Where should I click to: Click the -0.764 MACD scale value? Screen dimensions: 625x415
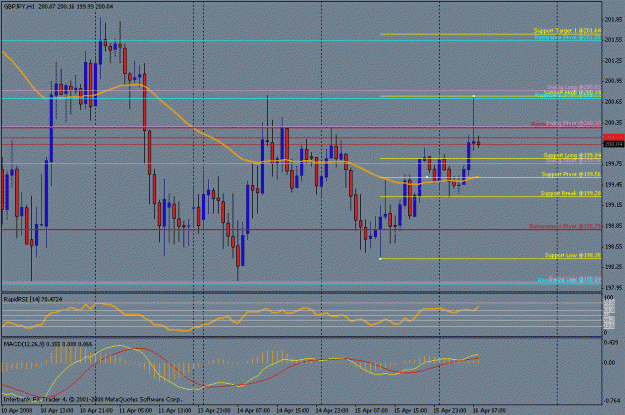[x=613, y=401]
